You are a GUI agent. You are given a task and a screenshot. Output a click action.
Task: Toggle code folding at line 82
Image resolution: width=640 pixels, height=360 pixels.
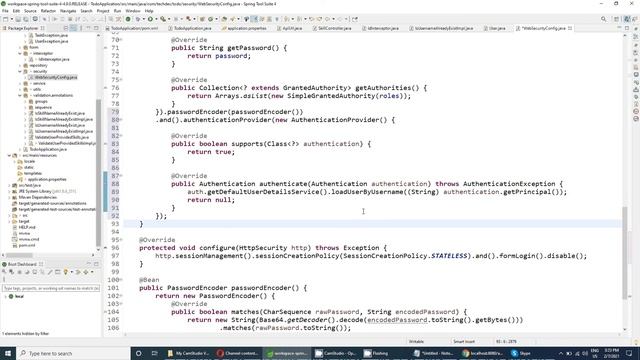pyautogui.click(x=121, y=136)
